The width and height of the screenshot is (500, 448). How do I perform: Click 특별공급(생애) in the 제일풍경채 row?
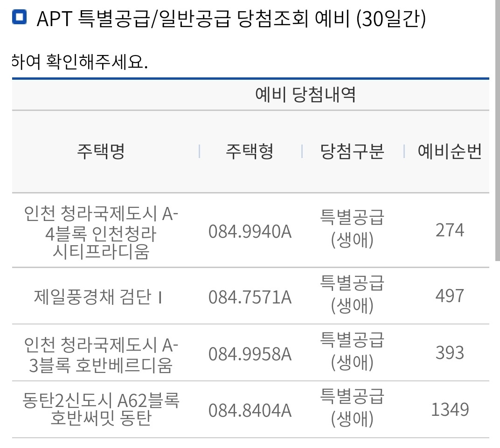coord(352,294)
